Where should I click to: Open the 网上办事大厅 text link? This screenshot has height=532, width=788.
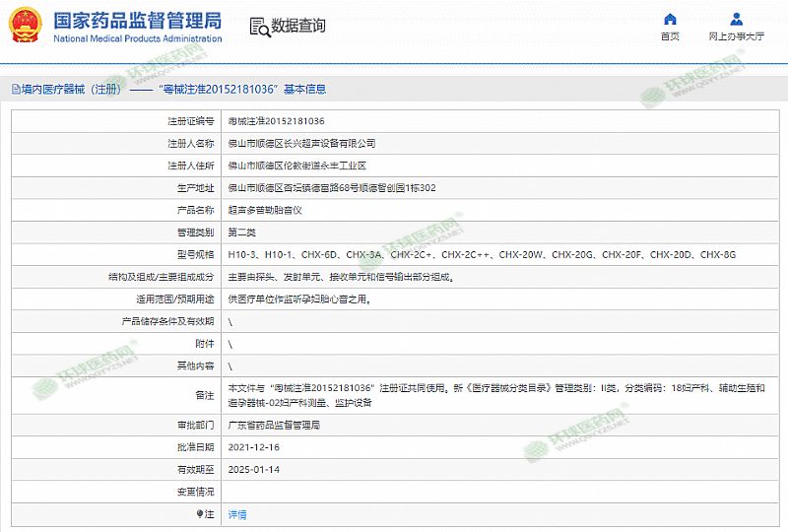tap(737, 36)
